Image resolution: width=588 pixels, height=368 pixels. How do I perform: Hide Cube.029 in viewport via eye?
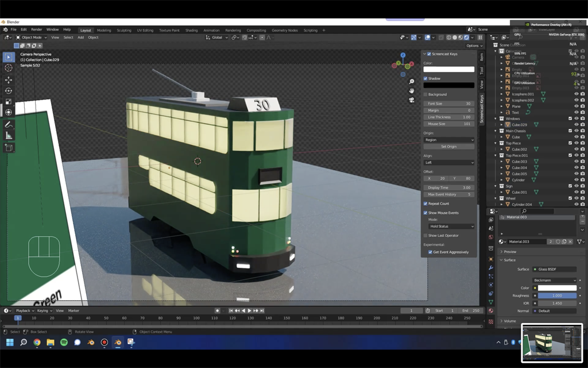(577, 125)
